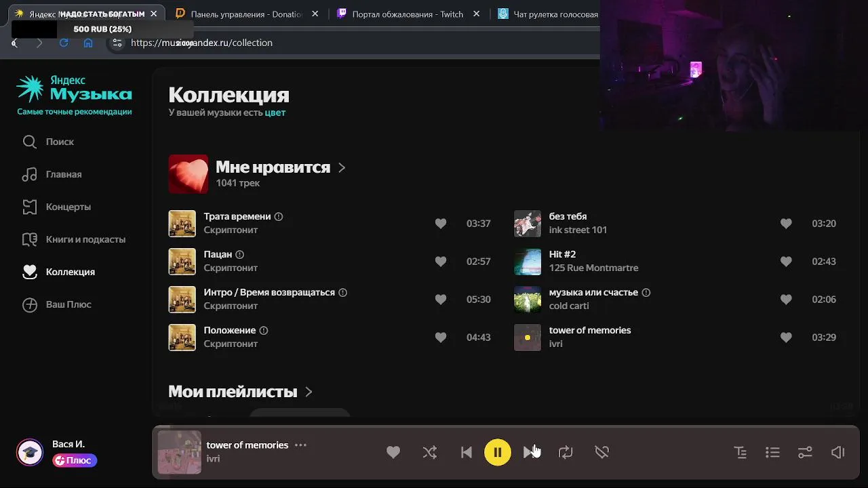
Task: Seek in the player progress bar
Action: pyautogui.click(x=506, y=427)
